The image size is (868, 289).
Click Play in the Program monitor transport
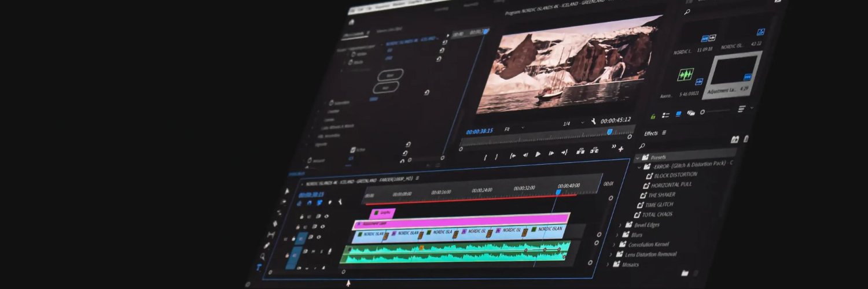(x=538, y=154)
